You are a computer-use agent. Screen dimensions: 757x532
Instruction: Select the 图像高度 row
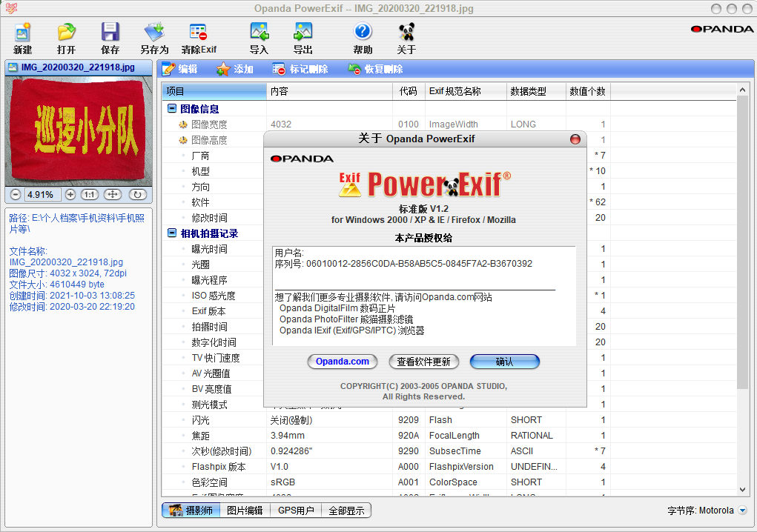click(209, 140)
